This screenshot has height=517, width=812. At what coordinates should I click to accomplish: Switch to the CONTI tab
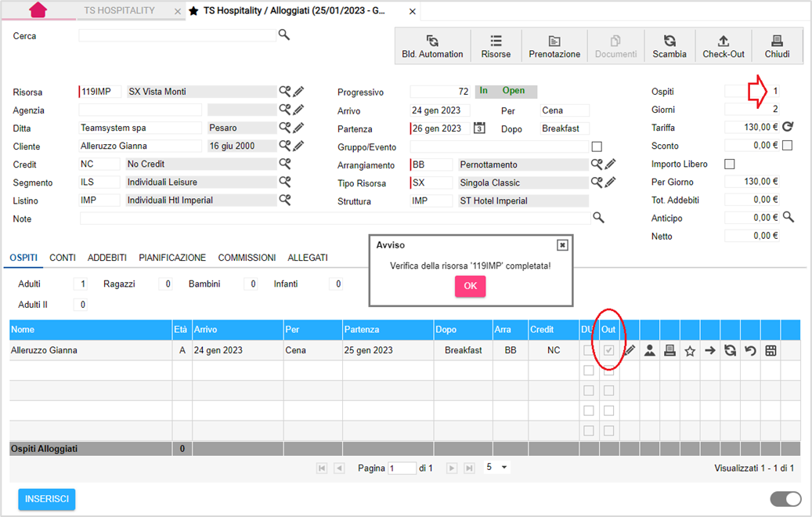(x=63, y=258)
